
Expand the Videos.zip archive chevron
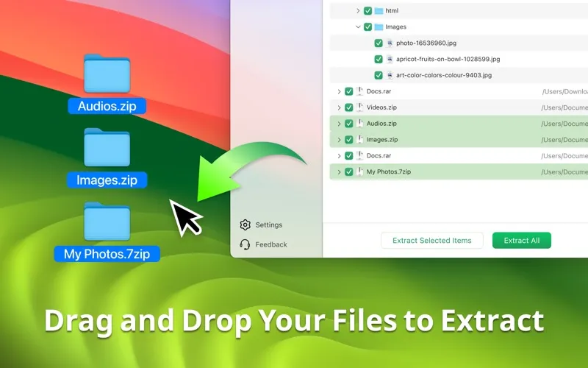coord(339,107)
